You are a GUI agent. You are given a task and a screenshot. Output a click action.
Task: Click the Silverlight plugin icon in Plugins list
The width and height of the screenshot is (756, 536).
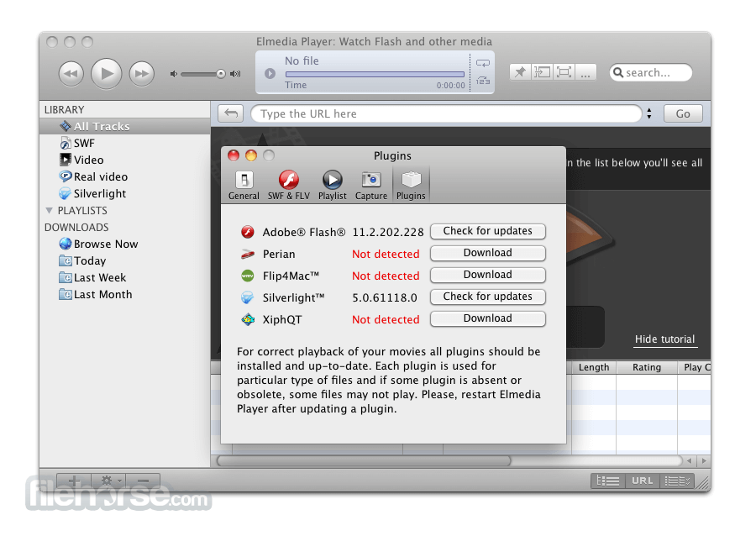tap(248, 297)
